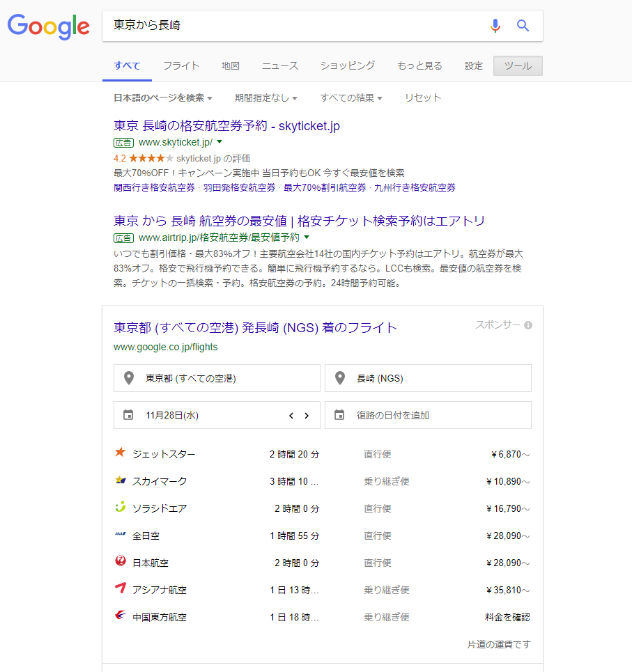Open 期間指定なし time range dropdown
This screenshot has width=632, height=672.
coord(266,97)
